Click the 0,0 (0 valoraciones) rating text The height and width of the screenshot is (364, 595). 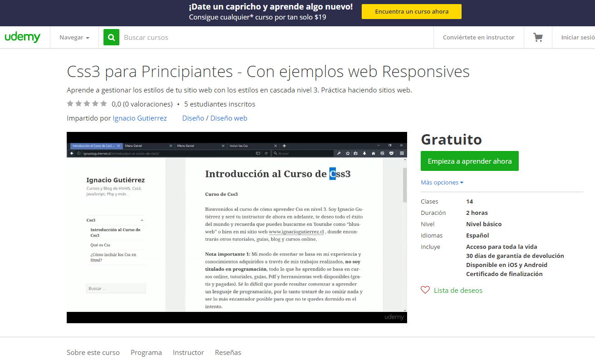click(142, 104)
